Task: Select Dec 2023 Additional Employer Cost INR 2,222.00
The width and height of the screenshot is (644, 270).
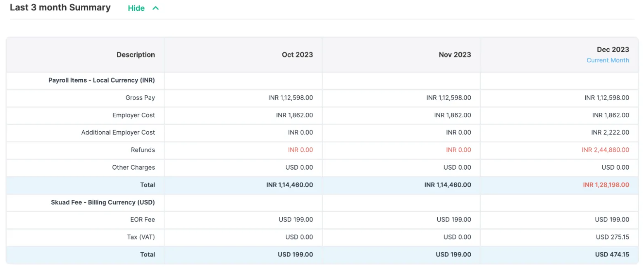Action: coord(610,133)
